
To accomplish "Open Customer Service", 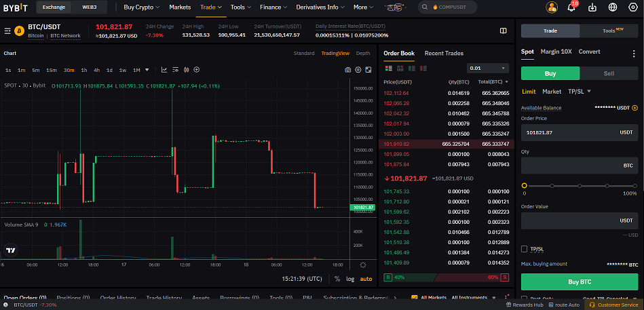I will [614, 305].
